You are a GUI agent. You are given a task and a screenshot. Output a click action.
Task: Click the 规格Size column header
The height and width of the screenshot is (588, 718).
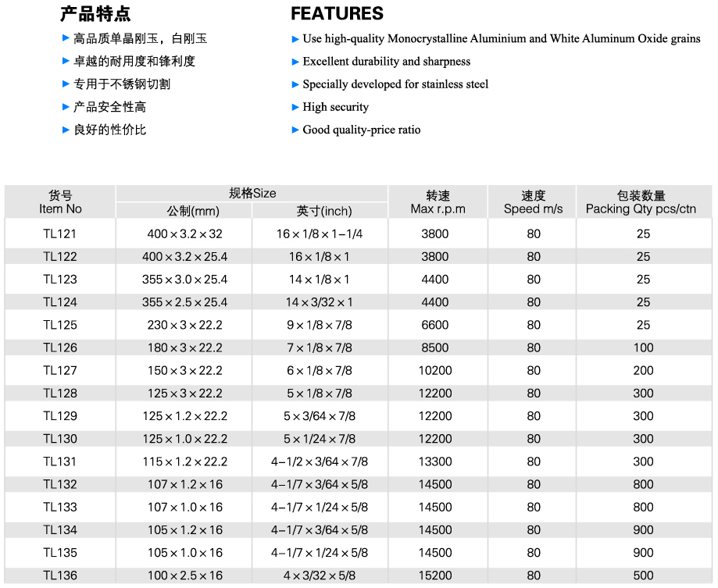252,193
